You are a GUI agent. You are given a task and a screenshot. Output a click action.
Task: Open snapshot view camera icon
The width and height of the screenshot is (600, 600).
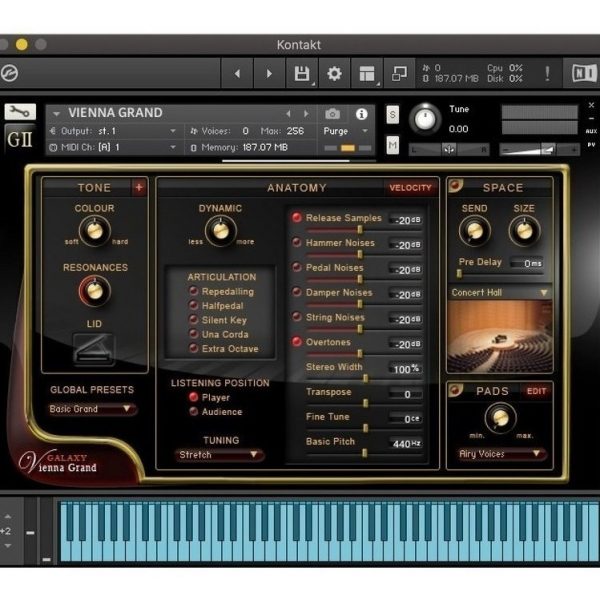332,114
